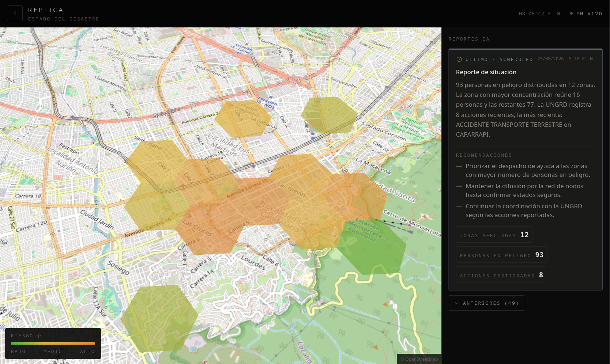Click the MEDIO risk legend label
Viewport: 610px width, 364px height.
point(53,351)
